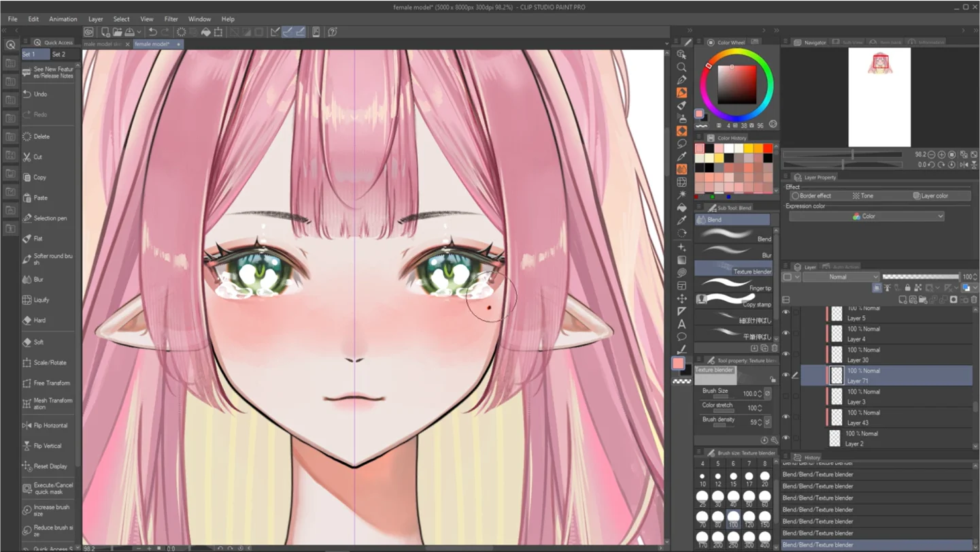
Task: Hide Layer 30 using its eye icon
Action: 786,354
